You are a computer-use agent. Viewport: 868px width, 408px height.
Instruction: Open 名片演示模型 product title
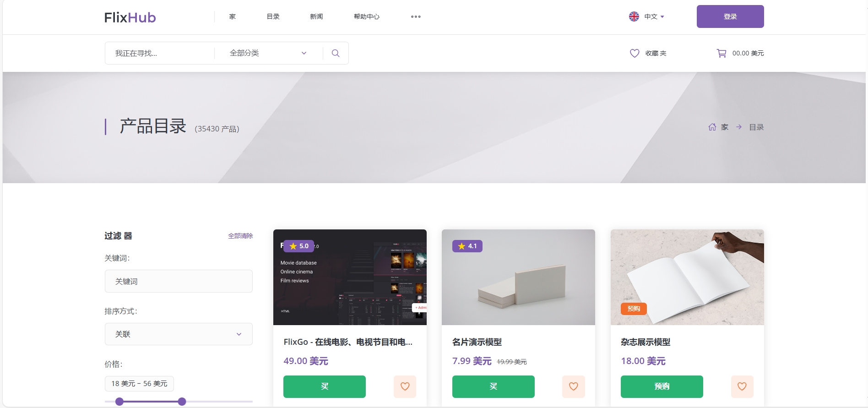[x=477, y=342]
